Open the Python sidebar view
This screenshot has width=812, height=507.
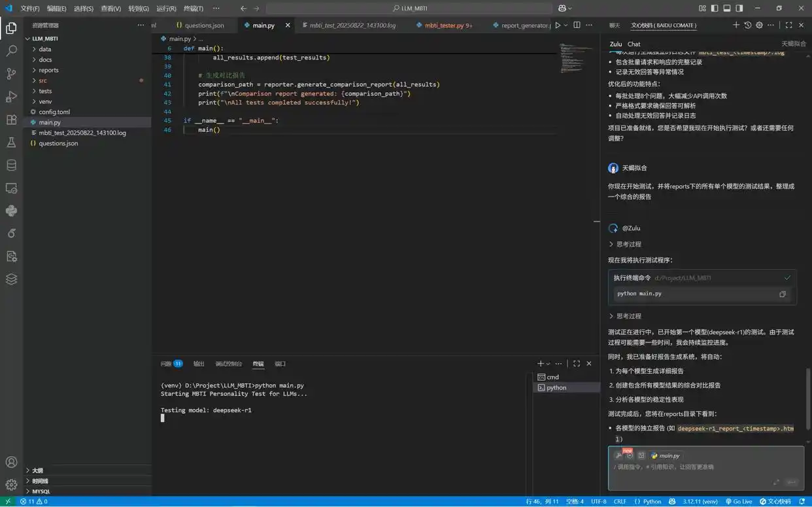11,210
